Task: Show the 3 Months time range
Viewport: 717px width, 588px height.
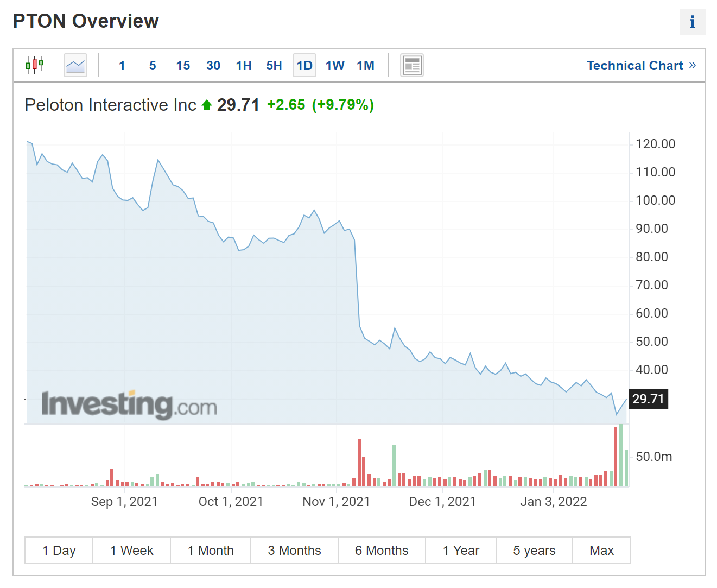Action: [x=295, y=551]
